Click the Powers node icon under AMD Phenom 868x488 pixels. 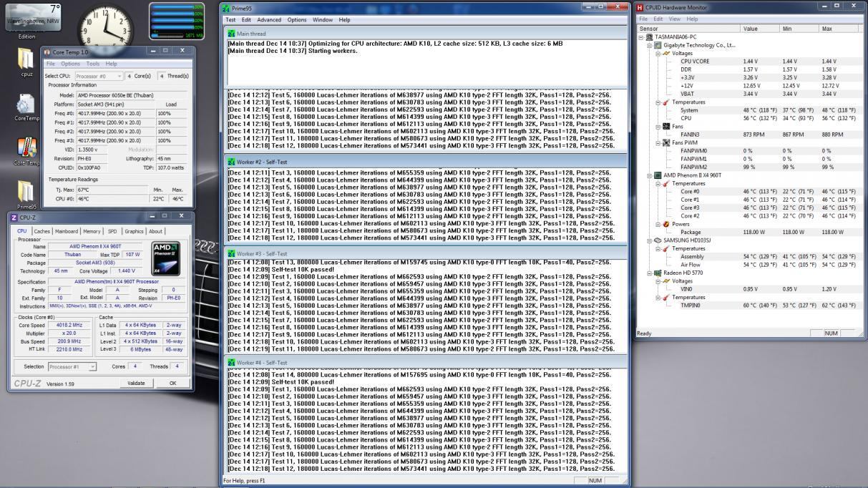666,224
